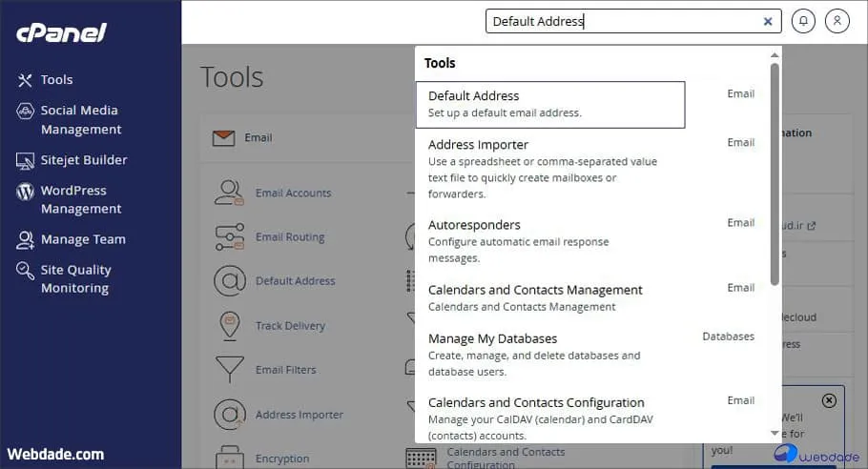Click the Tools wrench icon in sidebar
The width and height of the screenshot is (868, 469).
pos(25,80)
